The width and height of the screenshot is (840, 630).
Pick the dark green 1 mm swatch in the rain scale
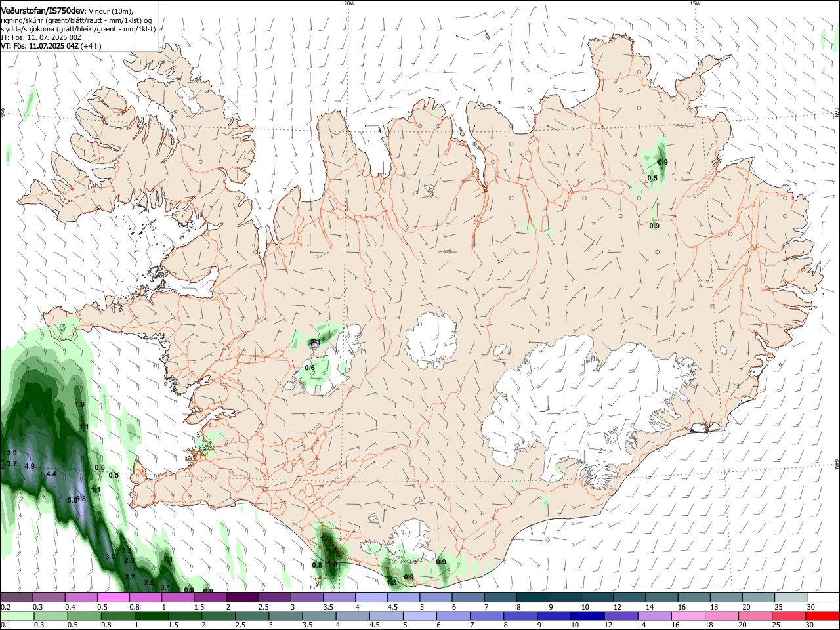pyautogui.click(x=151, y=616)
